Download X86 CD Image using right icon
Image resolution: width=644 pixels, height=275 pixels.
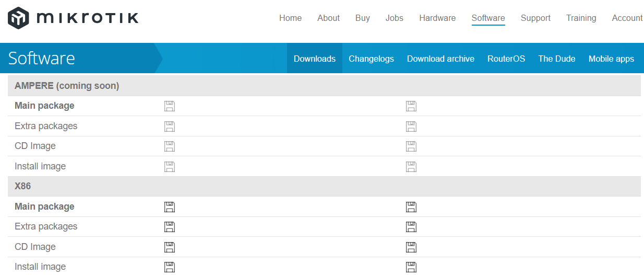pos(411,247)
